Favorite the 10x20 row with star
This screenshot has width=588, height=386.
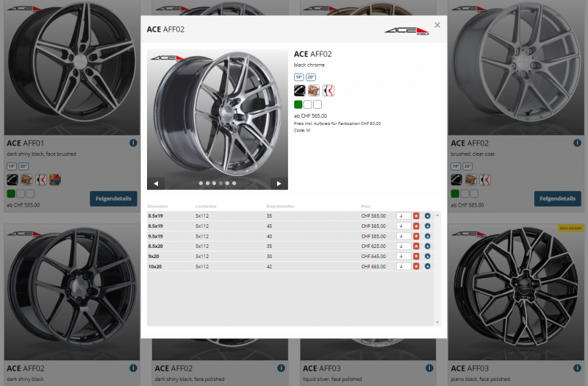pyautogui.click(x=416, y=266)
